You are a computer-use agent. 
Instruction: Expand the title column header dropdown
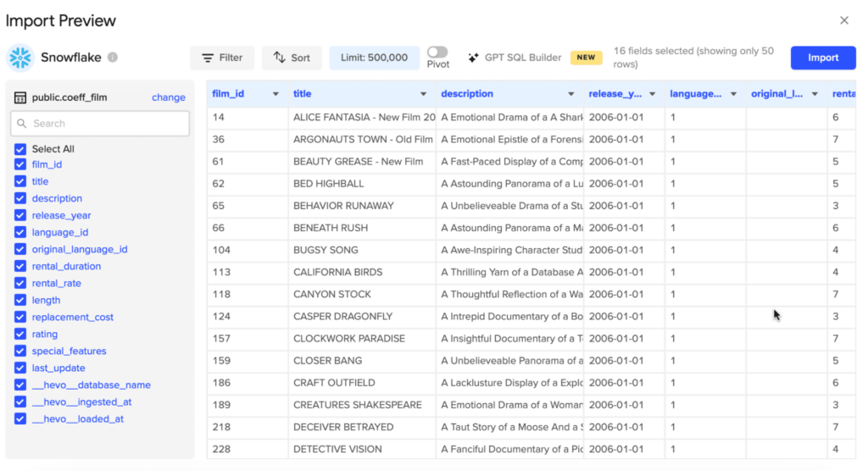(423, 94)
